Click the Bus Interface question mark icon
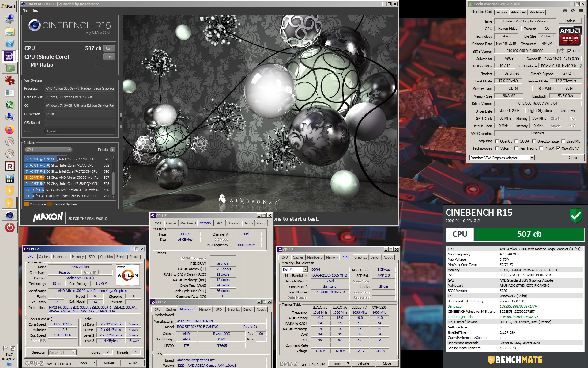 580,66
